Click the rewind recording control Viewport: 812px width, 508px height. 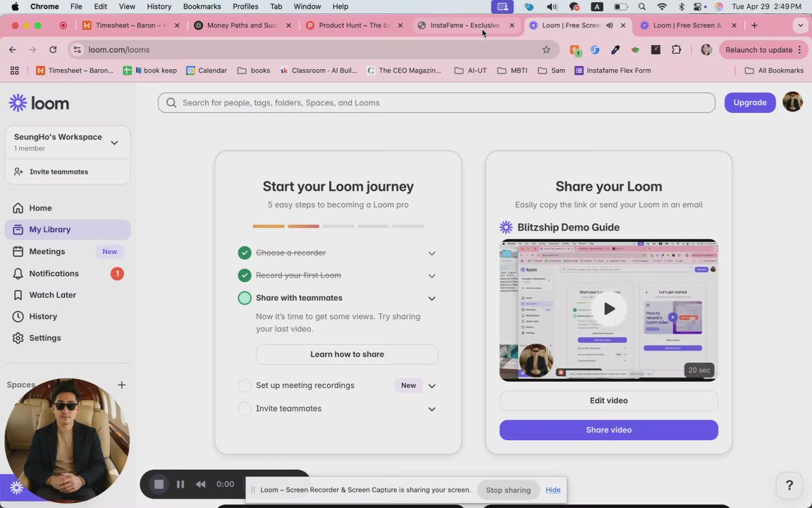tap(200, 484)
